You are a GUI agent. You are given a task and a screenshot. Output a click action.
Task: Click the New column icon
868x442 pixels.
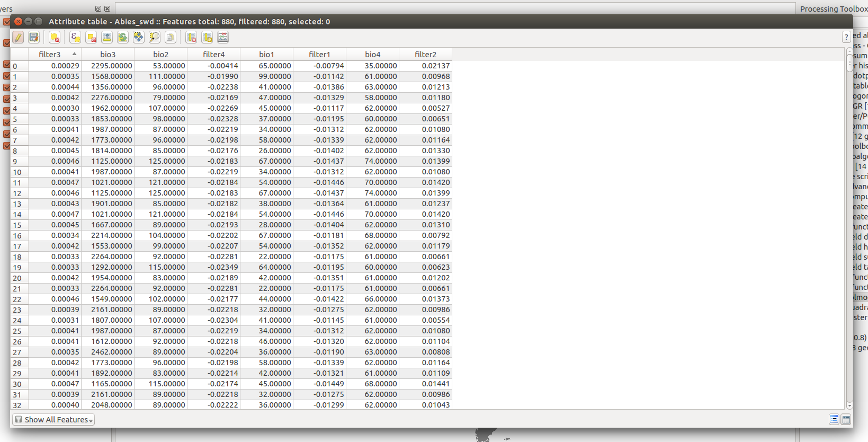coord(207,37)
